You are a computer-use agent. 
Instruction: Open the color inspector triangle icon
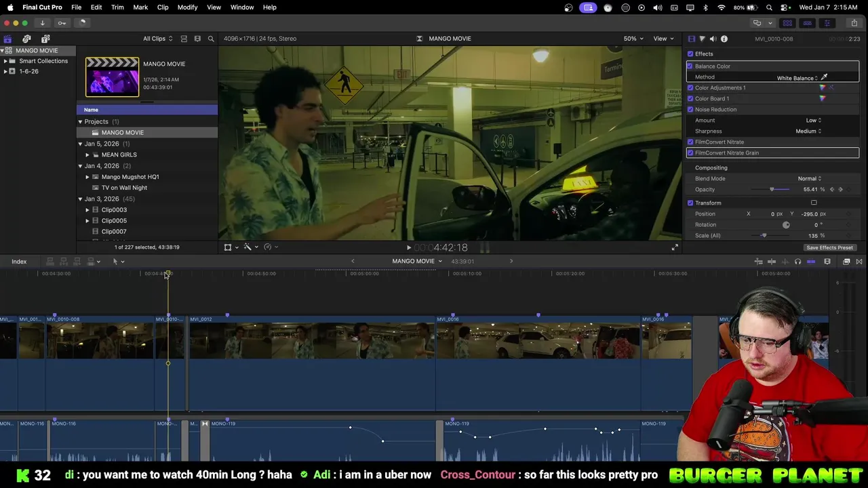(702, 39)
